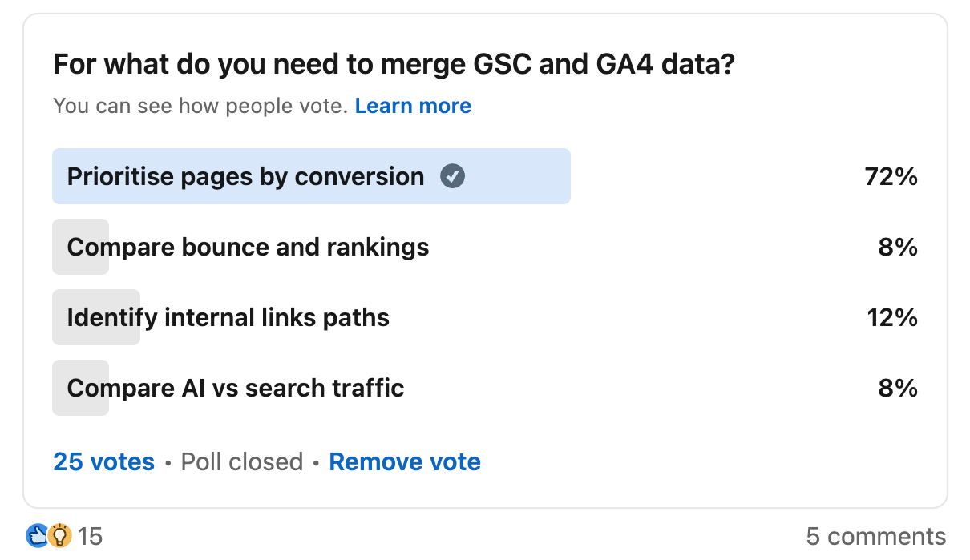
Task: Select the Compare bounce and rankings option
Action: [249, 247]
